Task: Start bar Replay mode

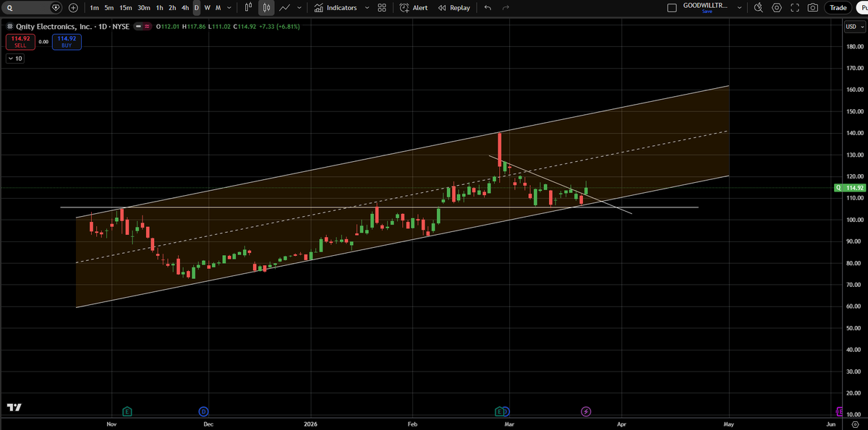Action: [454, 8]
